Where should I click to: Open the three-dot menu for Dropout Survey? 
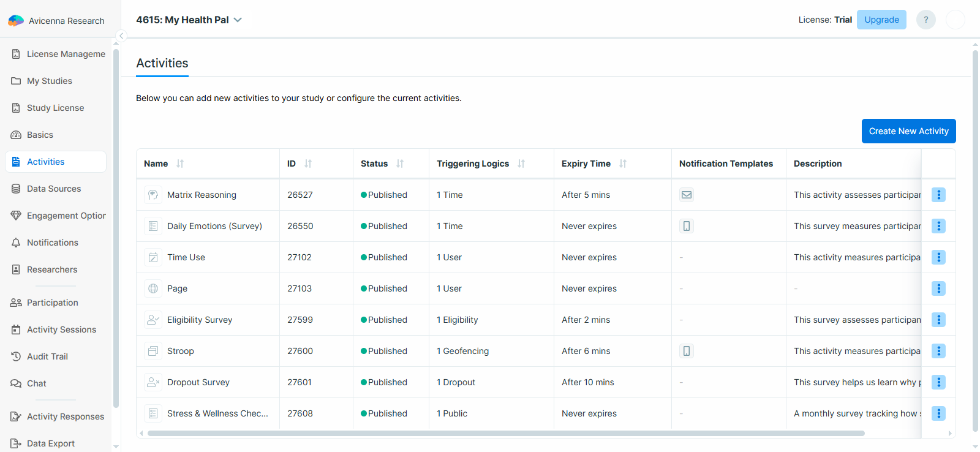click(x=938, y=382)
